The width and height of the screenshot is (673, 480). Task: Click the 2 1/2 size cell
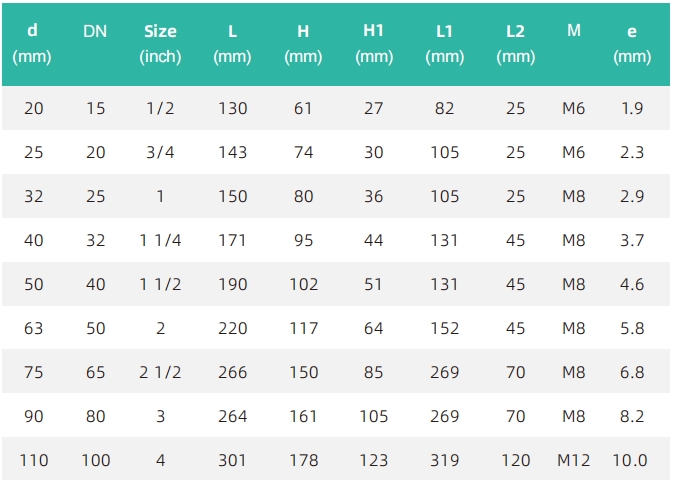(160, 372)
